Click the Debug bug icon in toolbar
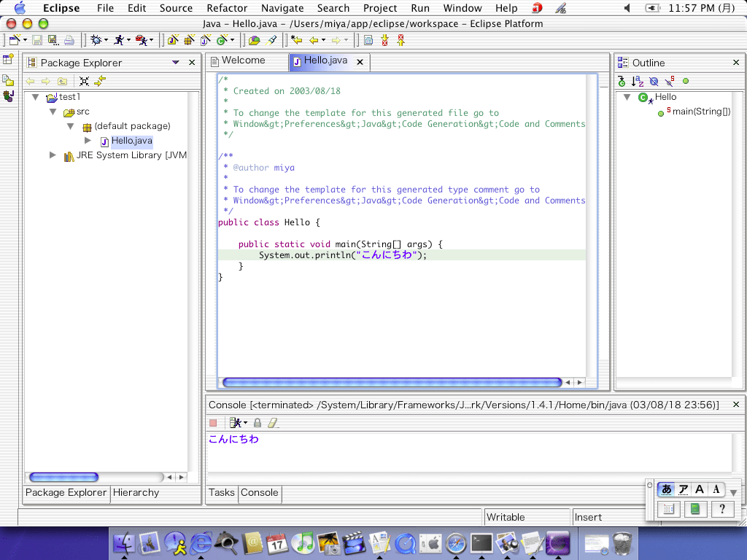This screenshot has height=560, width=747. (x=96, y=40)
